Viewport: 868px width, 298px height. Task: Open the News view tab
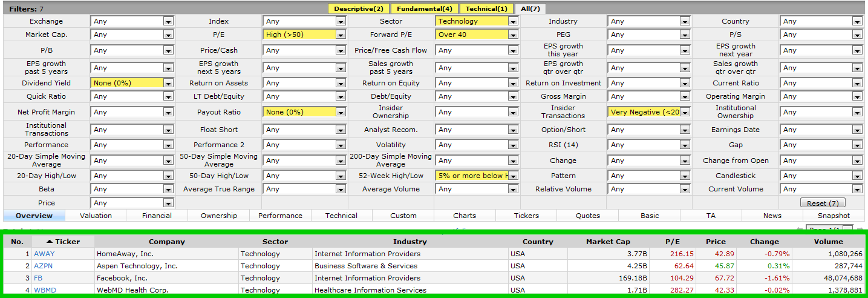tap(772, 216)
